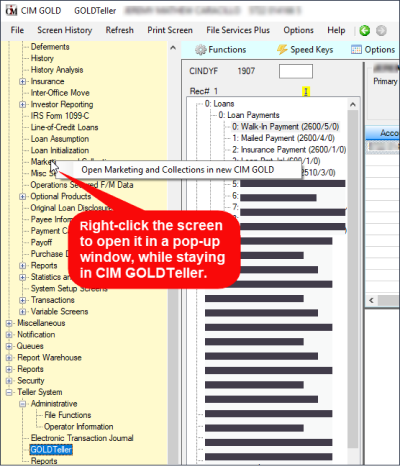Screen dimensions: 400x466
Task: Click left navigation tree scroll-up arrow
Action: [x=173, y=48]
